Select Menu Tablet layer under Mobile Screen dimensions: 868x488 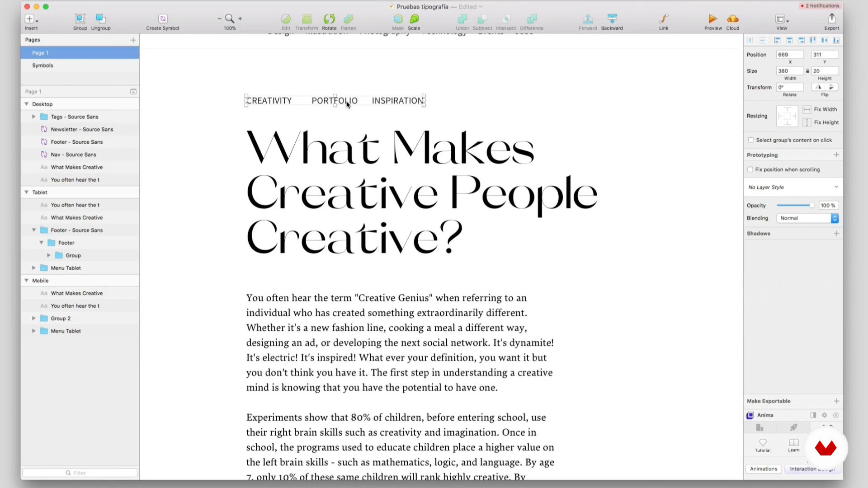(x=80, y=331)
